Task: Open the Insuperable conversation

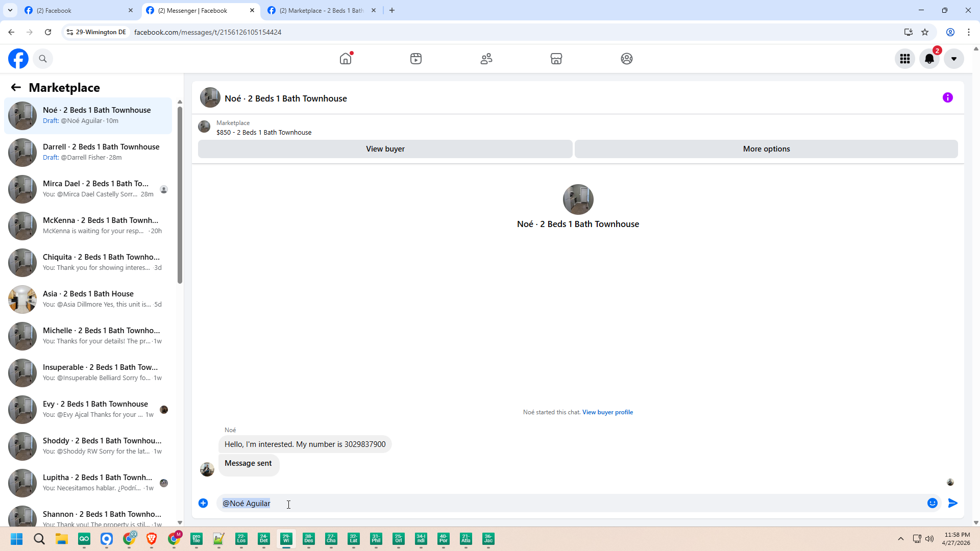Action: pos(88,373)
